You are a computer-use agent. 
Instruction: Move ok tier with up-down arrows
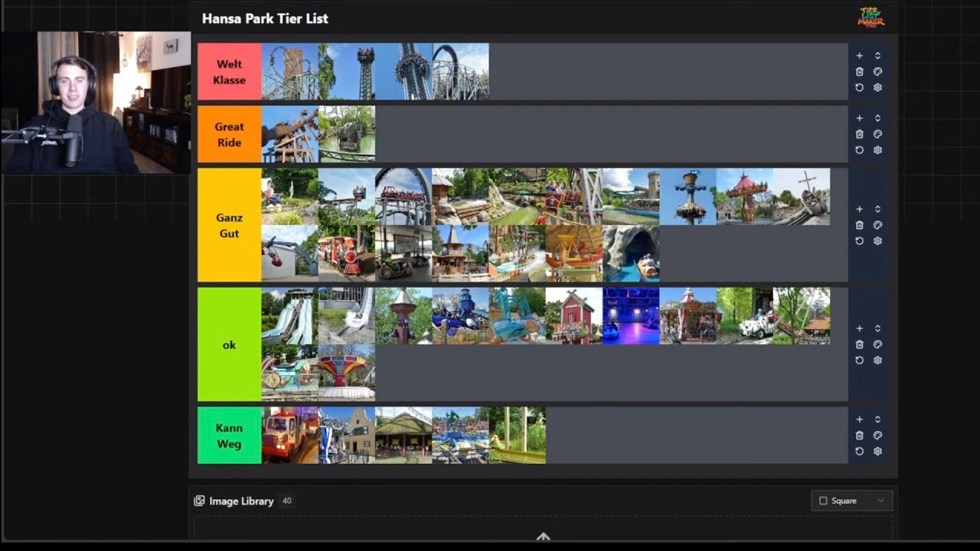coord(877,329)
